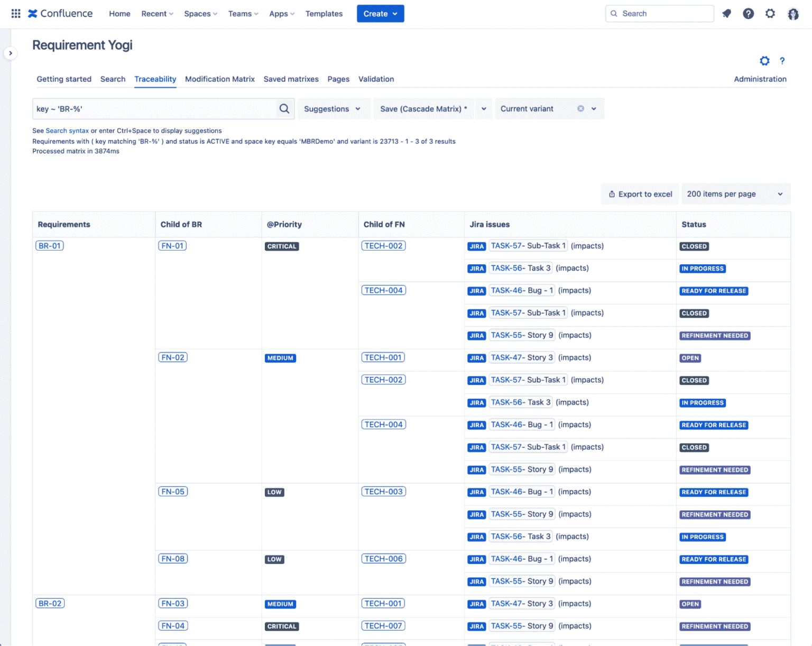Open the app switcher grid icon
Viewport: 812px width, 646px height.
pos(15,13)
